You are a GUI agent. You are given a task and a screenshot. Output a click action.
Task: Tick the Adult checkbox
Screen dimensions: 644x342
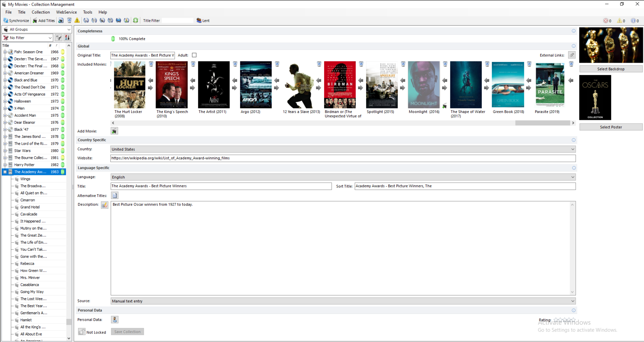(194, 55)
